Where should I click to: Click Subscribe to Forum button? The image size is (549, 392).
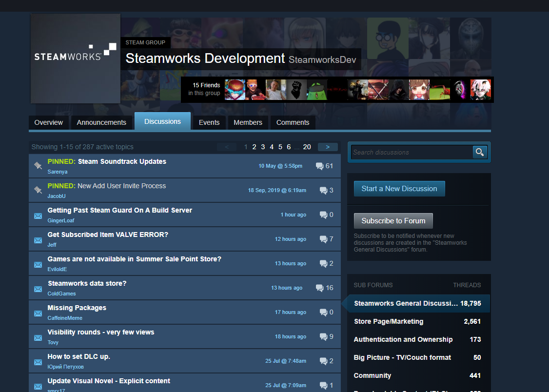pos(393,221)
